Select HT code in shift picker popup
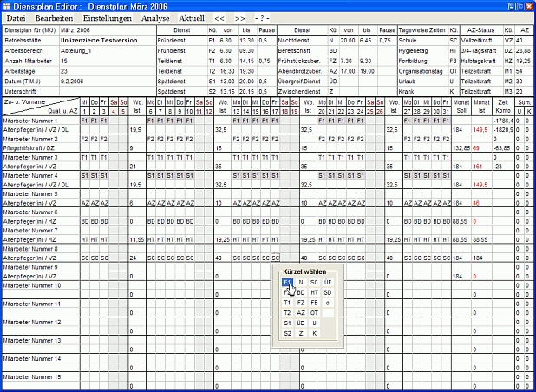This screenshot has height=392, width=536. tap(314, 292)
